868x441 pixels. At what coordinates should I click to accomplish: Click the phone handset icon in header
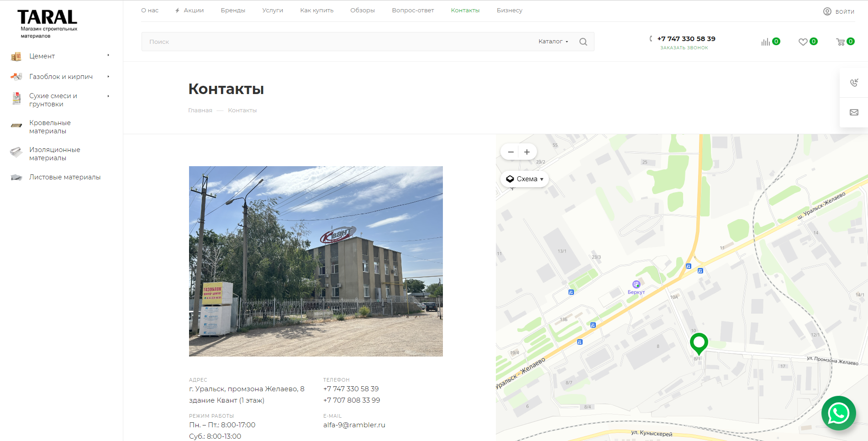pyautogui.click(x=651, y=39)
